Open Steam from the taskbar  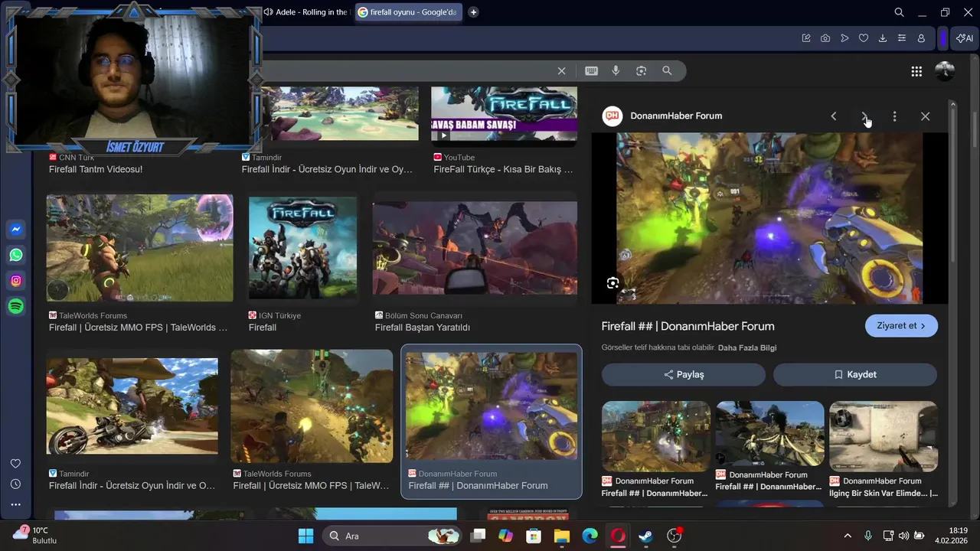pos(645,536)
